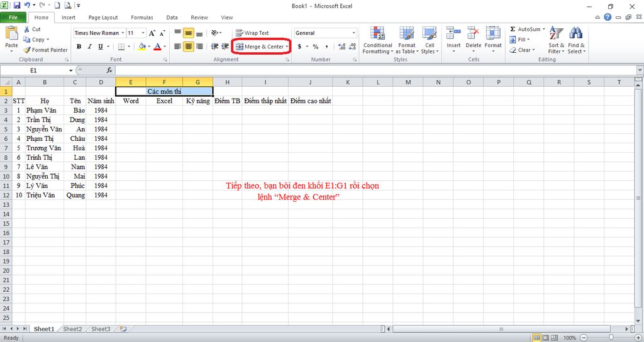Align text left
The width and height of the screenshot is (644, 342).
tap(177, 47)
